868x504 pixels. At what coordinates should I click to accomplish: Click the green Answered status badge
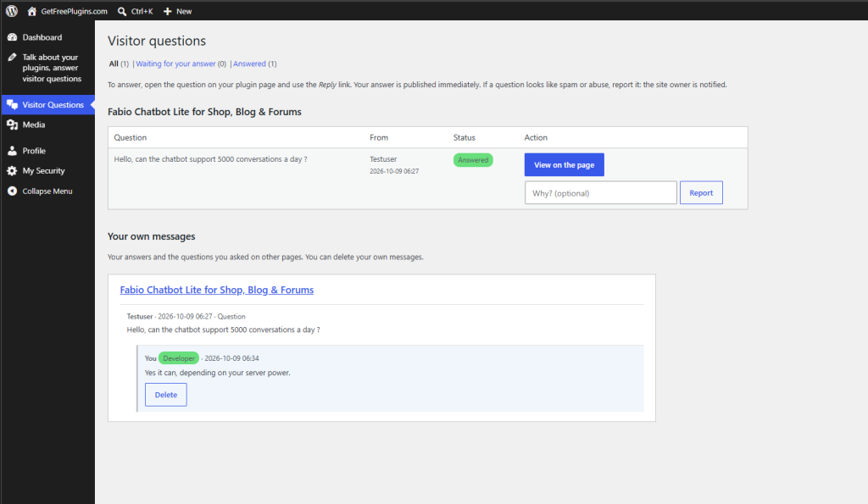pos(473,160)
